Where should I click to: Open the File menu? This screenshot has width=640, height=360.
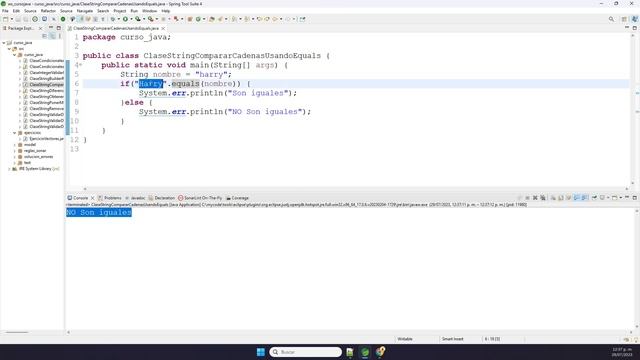coord(5,11)
